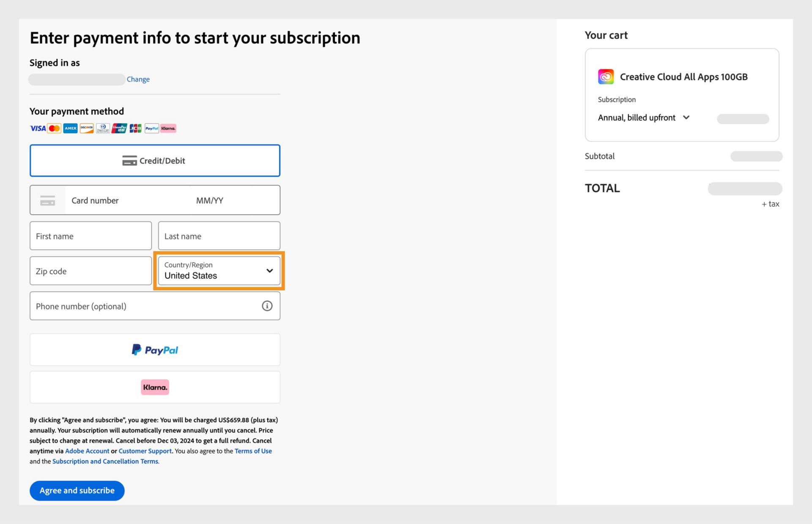Choose PayPal as payment method
This screenshot has height=524, width=812.
[155, 350]
